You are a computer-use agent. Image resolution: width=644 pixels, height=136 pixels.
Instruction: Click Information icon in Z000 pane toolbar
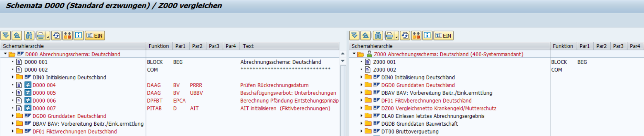click(427, 35)
